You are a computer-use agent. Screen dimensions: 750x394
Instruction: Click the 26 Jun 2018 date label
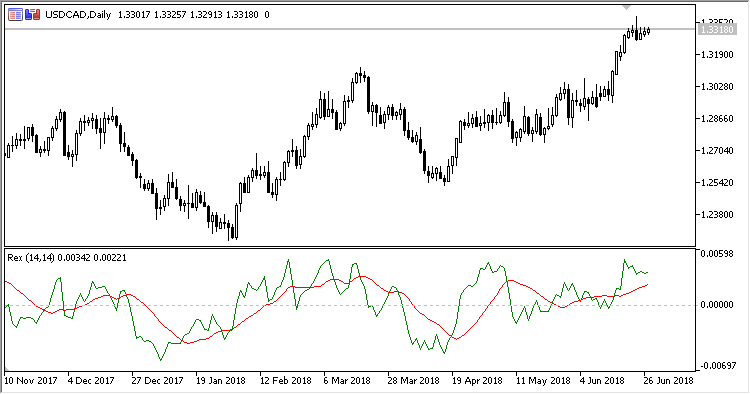click(x=668, y=381)
